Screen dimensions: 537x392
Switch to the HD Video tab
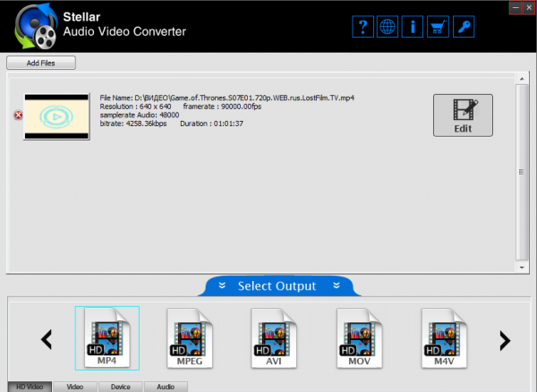point(30,387)
